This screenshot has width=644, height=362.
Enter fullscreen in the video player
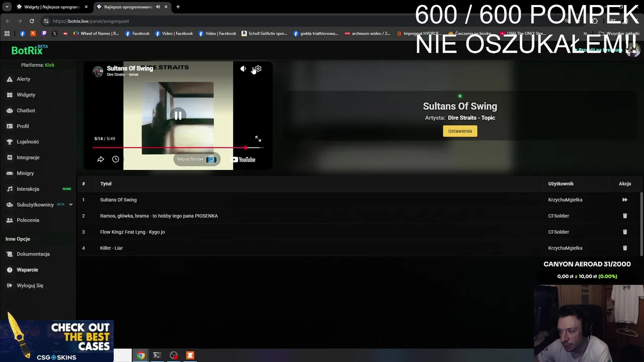[258, 139]
